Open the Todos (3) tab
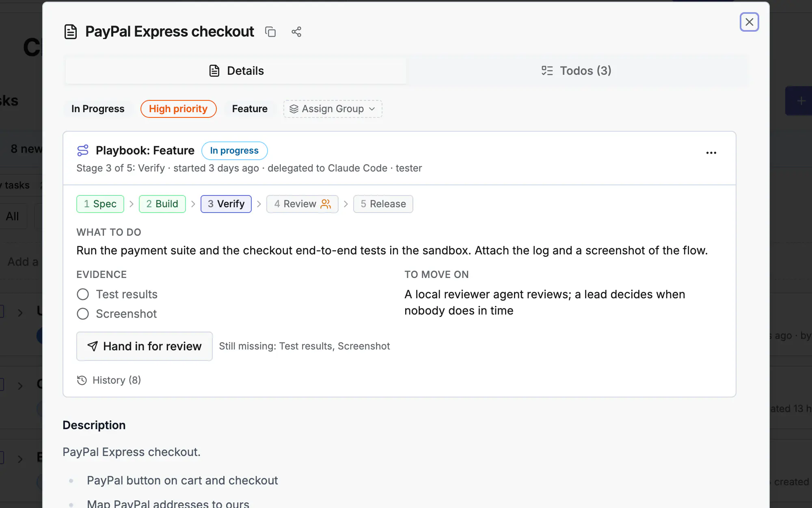 (x=577, y=71)
